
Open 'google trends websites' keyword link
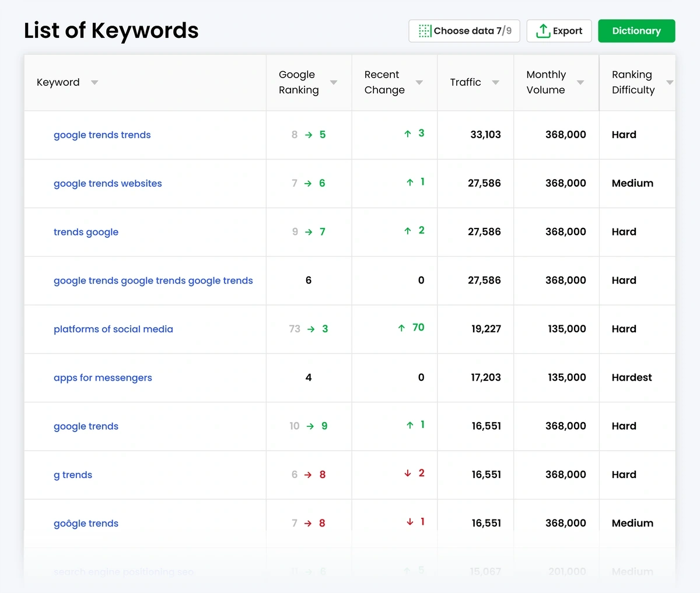click(x=108, y=183)
